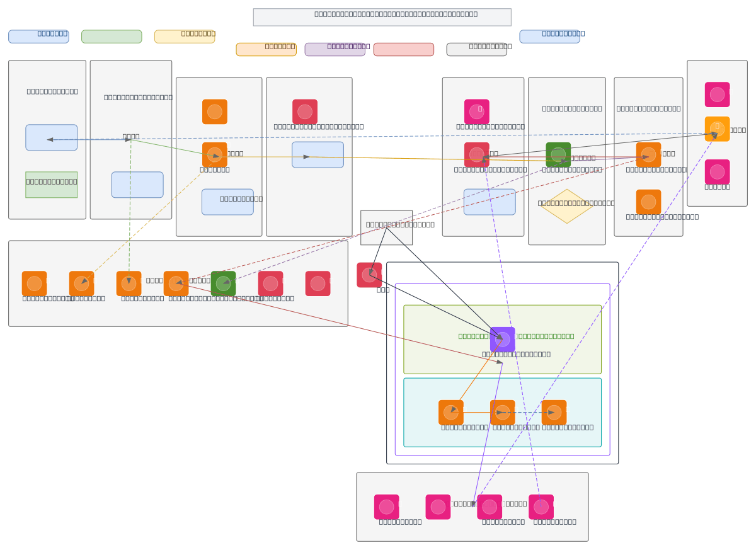Select the leftmost pink icon in the bottom group

point(386,507)
